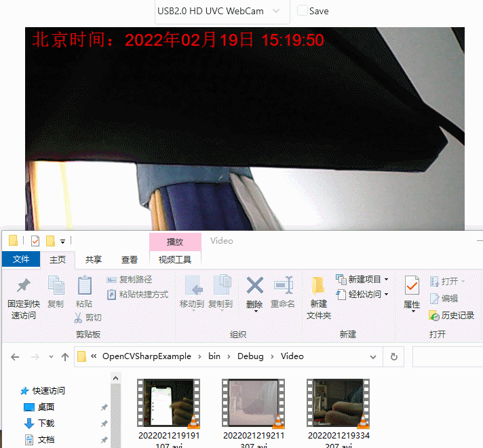Open the Properties checkmark icon
The height and width of the screenshot is (448, 483).
pyautogui.click(x=412, y=285)
